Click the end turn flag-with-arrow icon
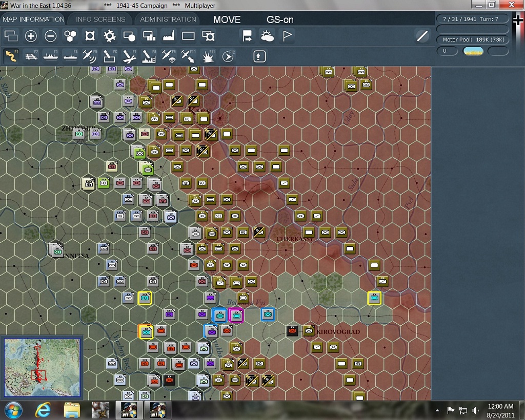The width and height of the screenshot is (525, 420). pos(248,36)
